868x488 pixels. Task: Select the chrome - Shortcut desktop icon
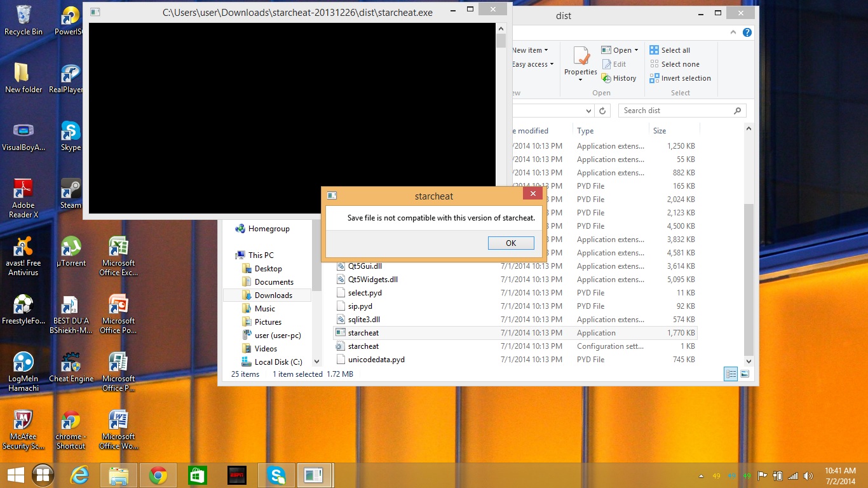[x=71, y=430]
